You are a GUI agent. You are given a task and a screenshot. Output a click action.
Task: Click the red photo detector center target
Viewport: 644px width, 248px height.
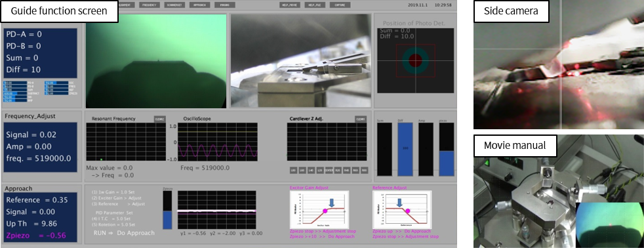(416, 61)
